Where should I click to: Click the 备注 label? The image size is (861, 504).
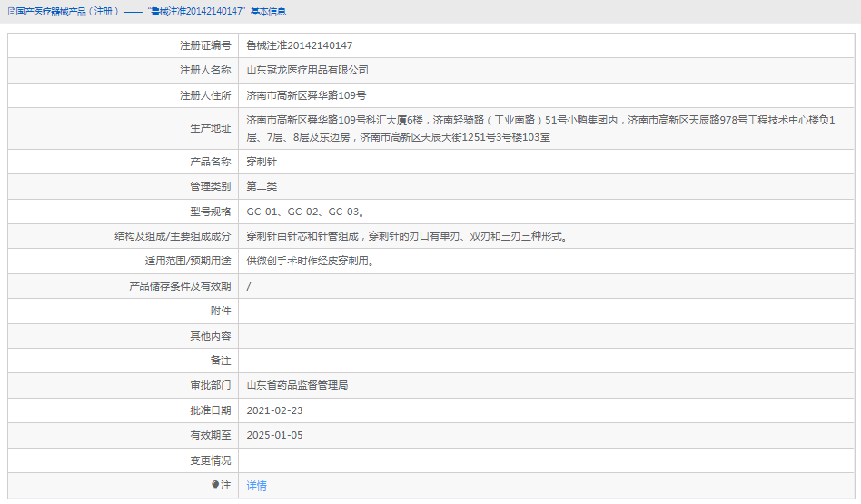221,361
